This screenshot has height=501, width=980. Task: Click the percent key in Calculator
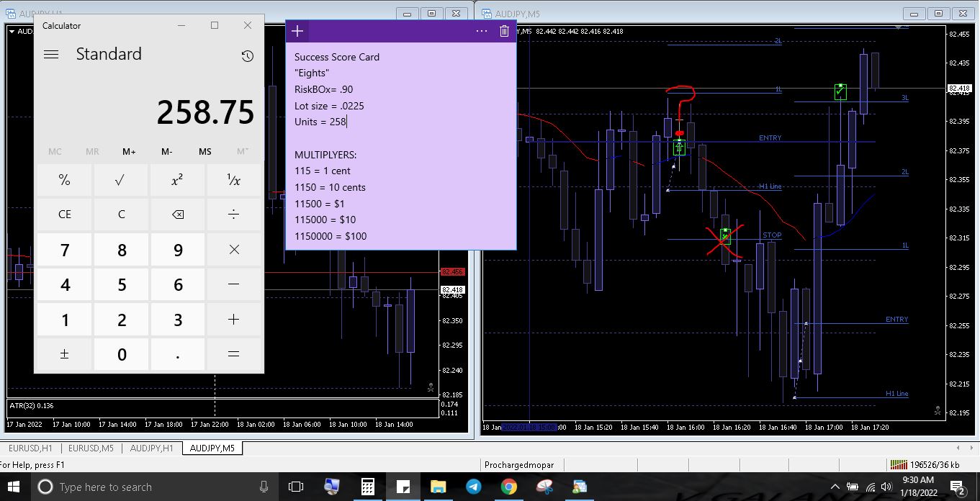coord(64,180)
